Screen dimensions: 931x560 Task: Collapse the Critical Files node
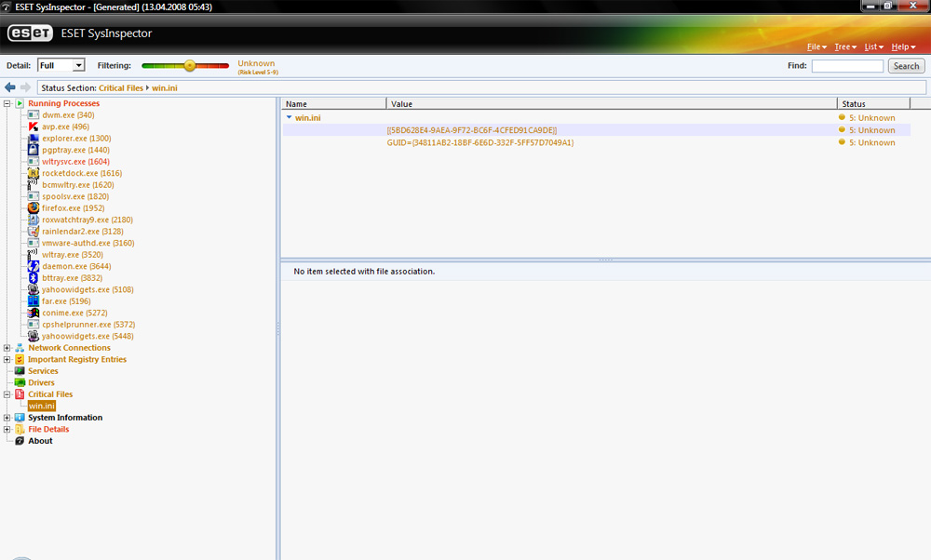[7, 394]
